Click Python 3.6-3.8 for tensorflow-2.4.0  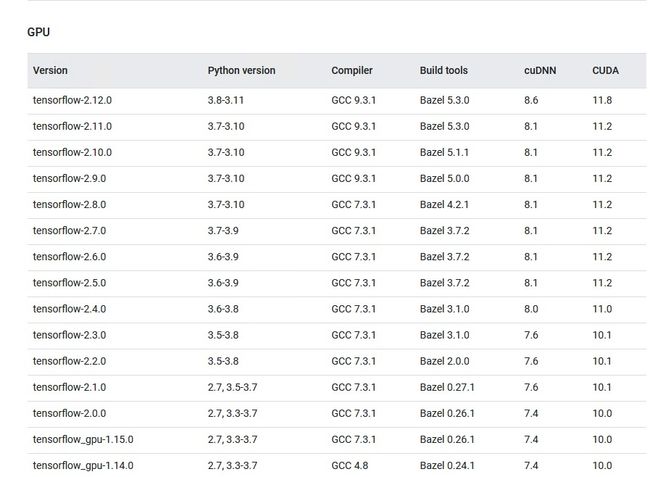tap(223, 309)
